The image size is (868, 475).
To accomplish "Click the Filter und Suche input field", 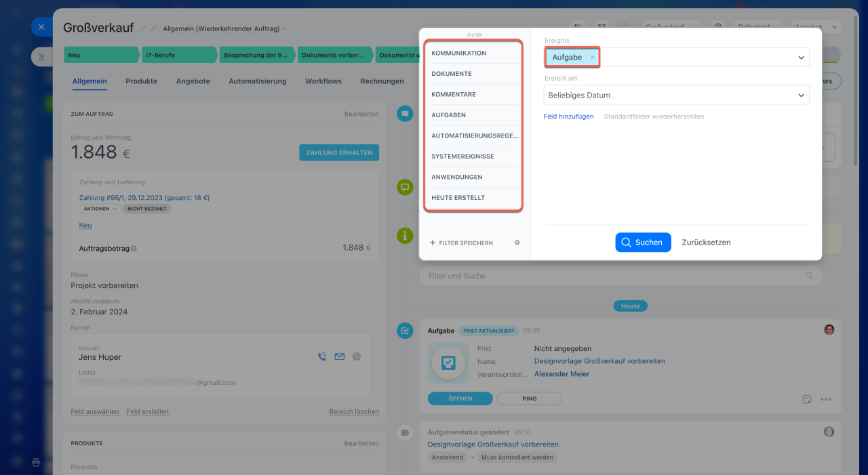I will 620,276.
